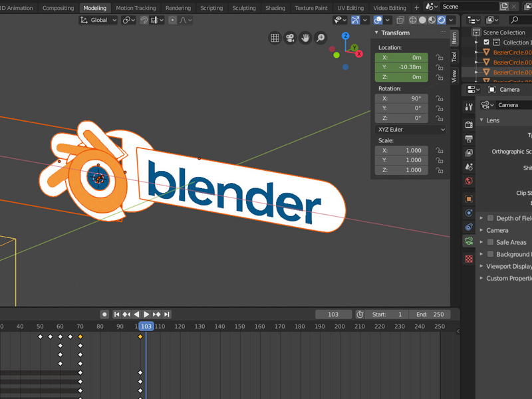Switch to rendered viewport shading
This screenshot has height=399, width=532.
(442, 20)
